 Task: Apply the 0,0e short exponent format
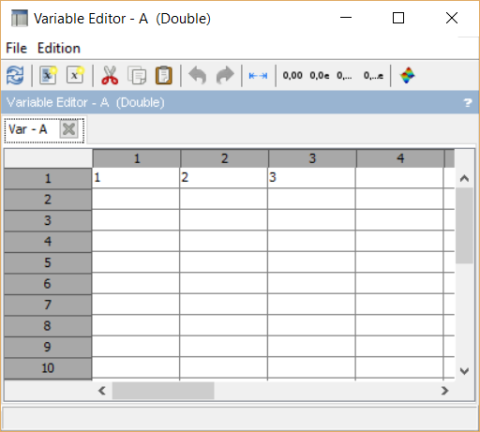[319, 76]
